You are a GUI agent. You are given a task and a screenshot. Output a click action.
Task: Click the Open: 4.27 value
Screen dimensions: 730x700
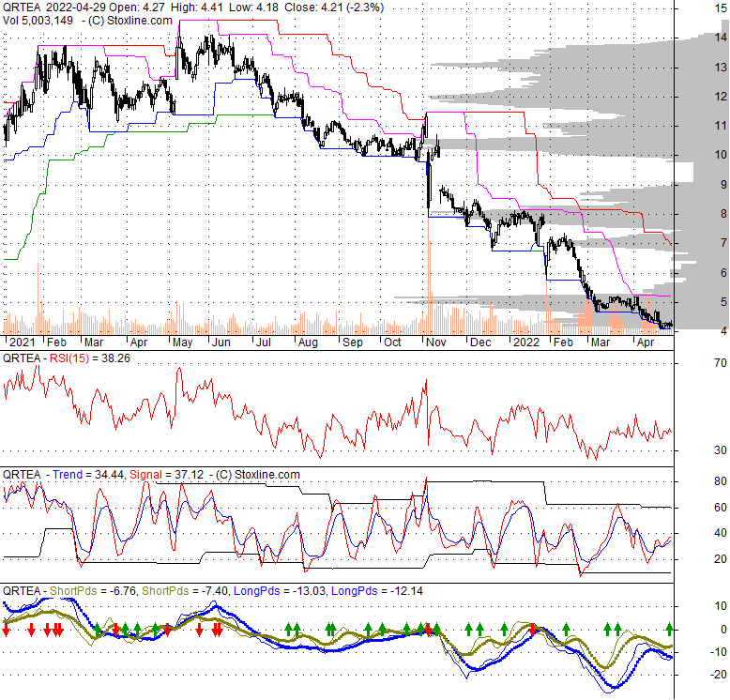coord(138,8)
